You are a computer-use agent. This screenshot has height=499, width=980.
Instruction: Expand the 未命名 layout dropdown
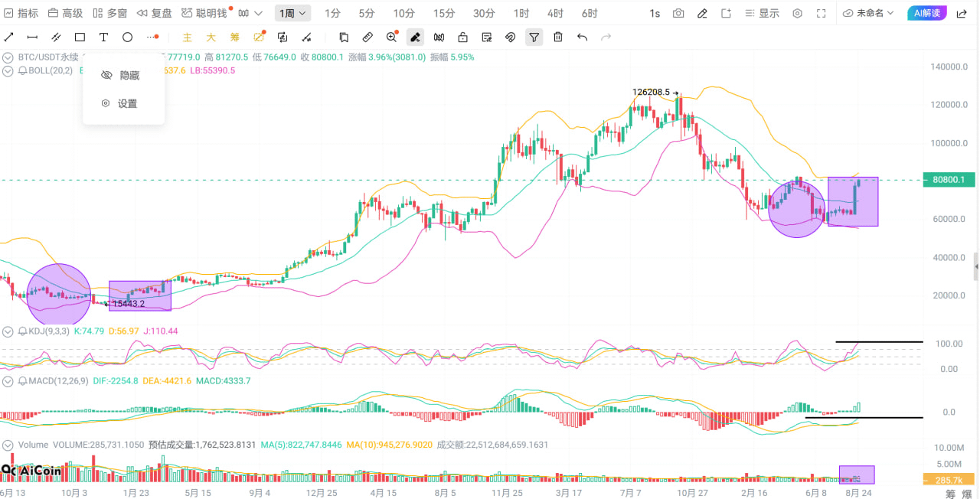[869, 13]
